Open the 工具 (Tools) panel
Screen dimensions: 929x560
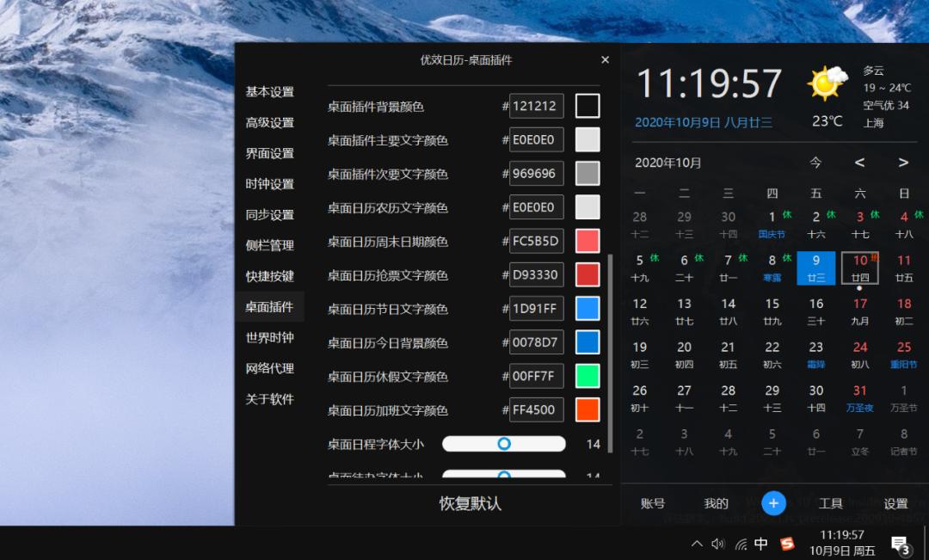pos(831,503)
